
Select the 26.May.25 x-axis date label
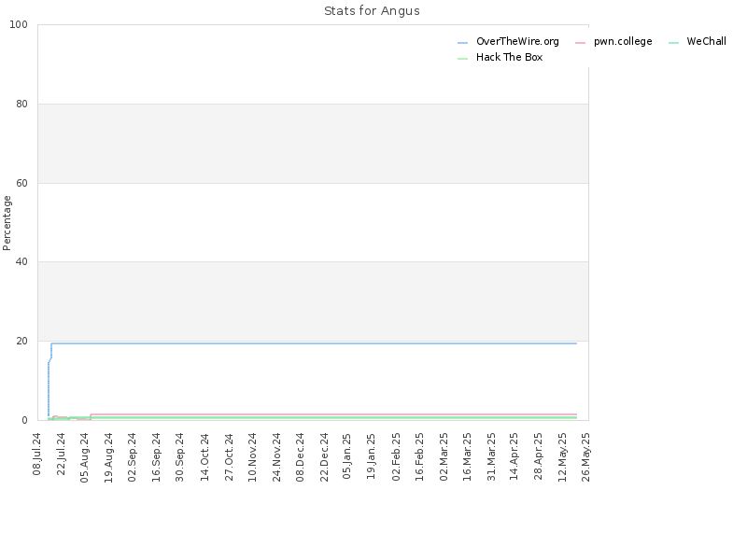click(586, 457)
